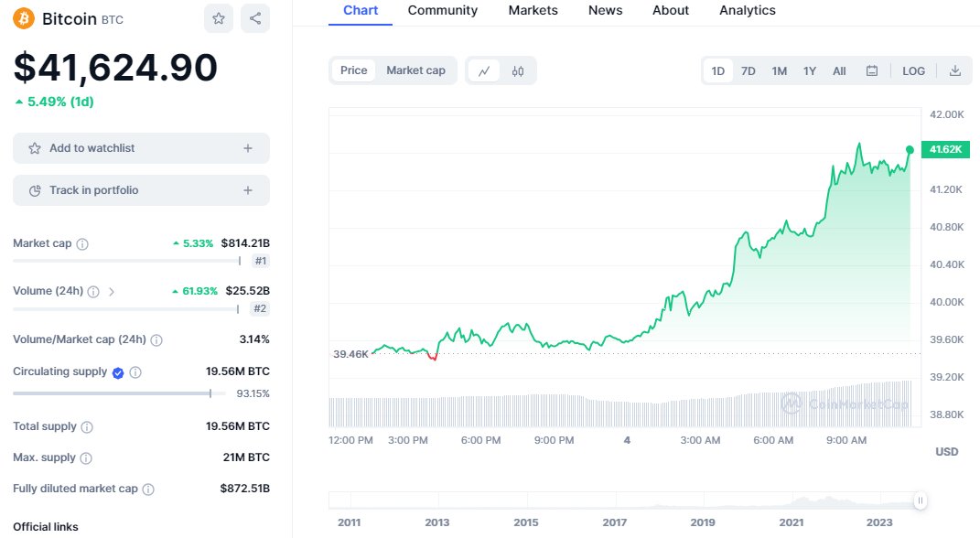This screenshot has width=980, height=538.
Task: Click the Market cap info icon
Action: 81,243
